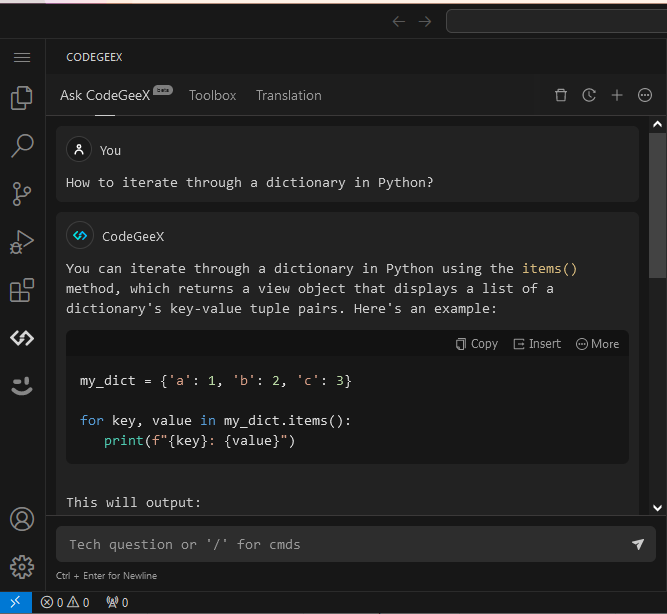This screenshot has height=614, width=667.
Task: Click the print f-string code line
Action: click(x=200, y=440)
